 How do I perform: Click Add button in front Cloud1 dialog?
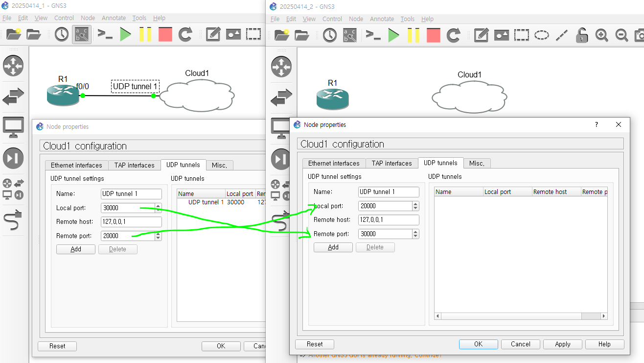tap(333, 247)
